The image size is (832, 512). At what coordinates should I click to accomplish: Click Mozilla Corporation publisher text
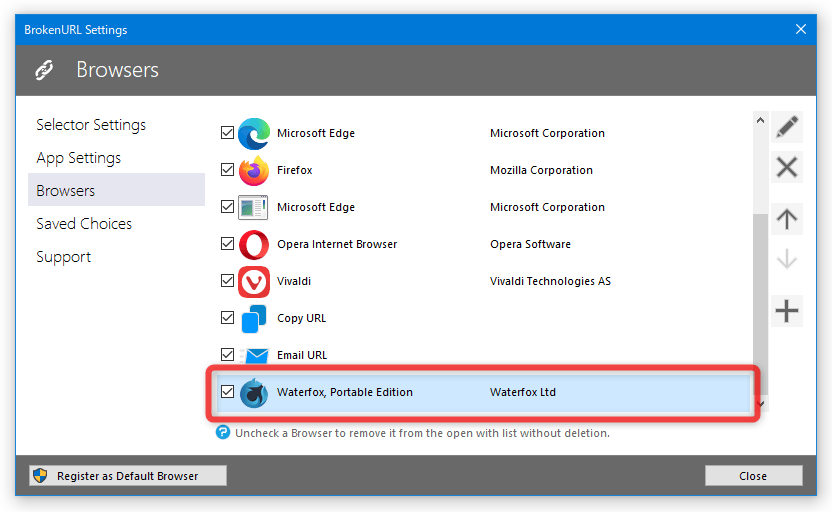point(541,170)
